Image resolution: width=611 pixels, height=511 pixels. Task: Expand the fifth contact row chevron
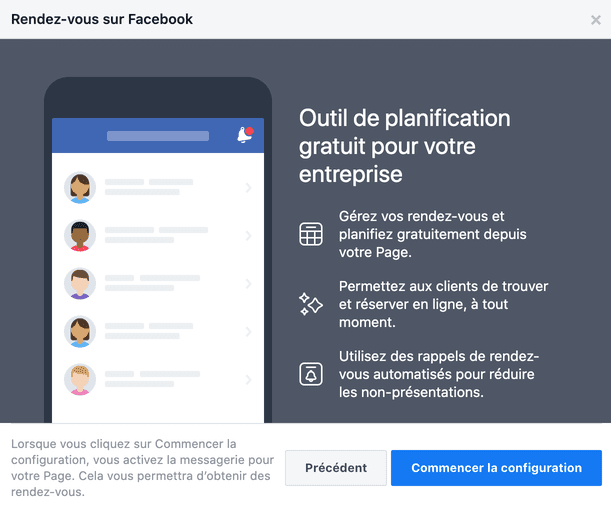(x=249, y=380)
